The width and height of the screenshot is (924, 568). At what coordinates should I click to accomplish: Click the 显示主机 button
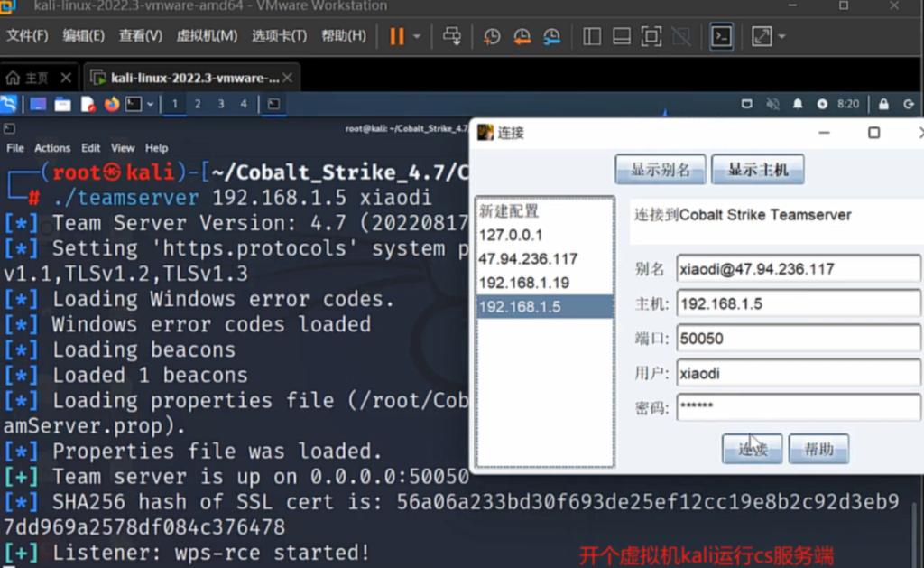758,170
